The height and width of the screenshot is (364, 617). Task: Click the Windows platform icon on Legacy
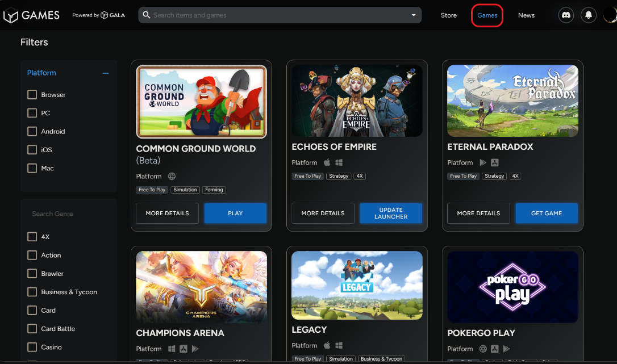(339, 345)
